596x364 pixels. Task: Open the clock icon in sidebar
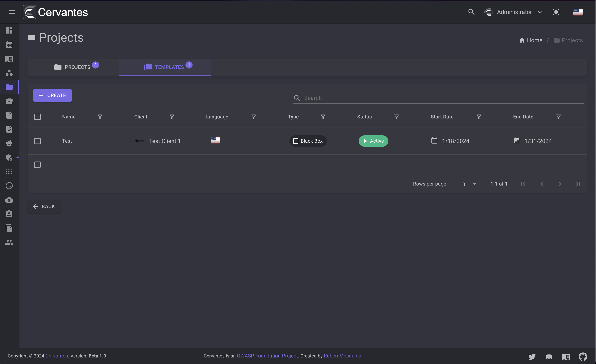click(9, 186)
